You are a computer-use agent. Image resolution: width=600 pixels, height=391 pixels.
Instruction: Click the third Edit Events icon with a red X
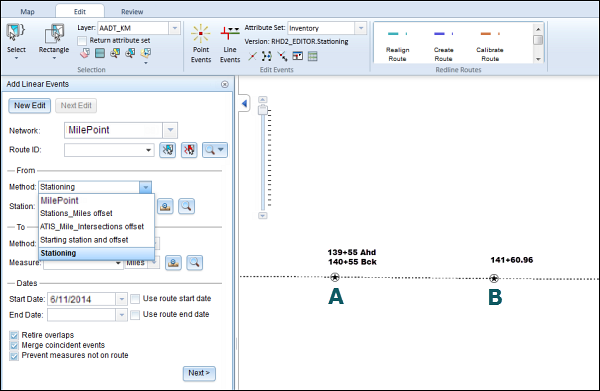282,57
